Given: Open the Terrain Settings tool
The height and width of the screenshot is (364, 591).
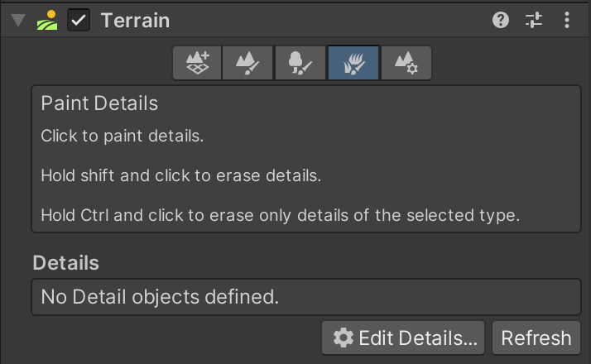Looking at the screenshot, I should coord(406,63).
